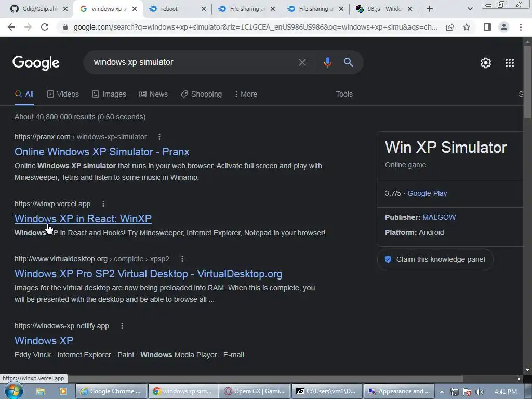Open Windows Explorer from the taskbar
Viewport: 532px width, 399px height.
click(x=41, y=392)
